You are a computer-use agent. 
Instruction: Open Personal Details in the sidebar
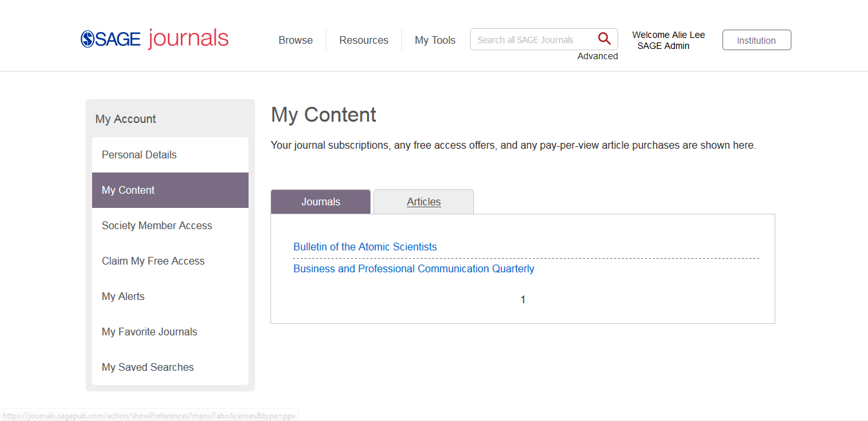(170, 154)
